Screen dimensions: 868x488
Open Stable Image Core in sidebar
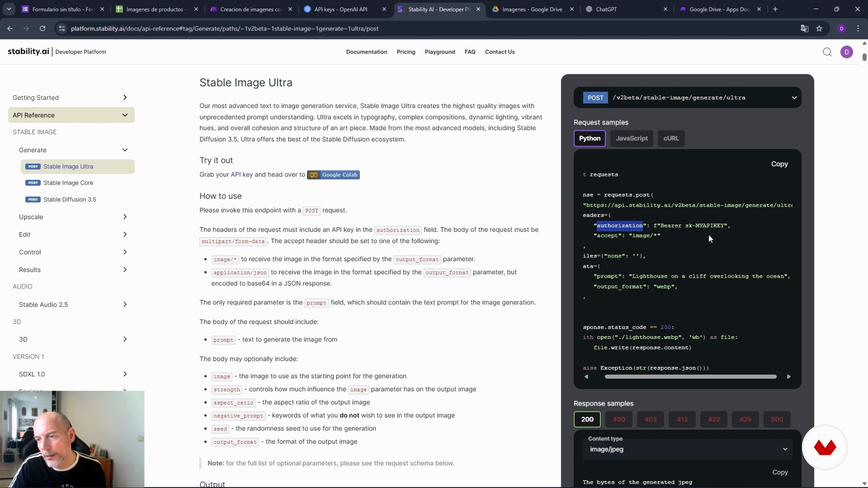pyautogui.click(x=68, y=183)
